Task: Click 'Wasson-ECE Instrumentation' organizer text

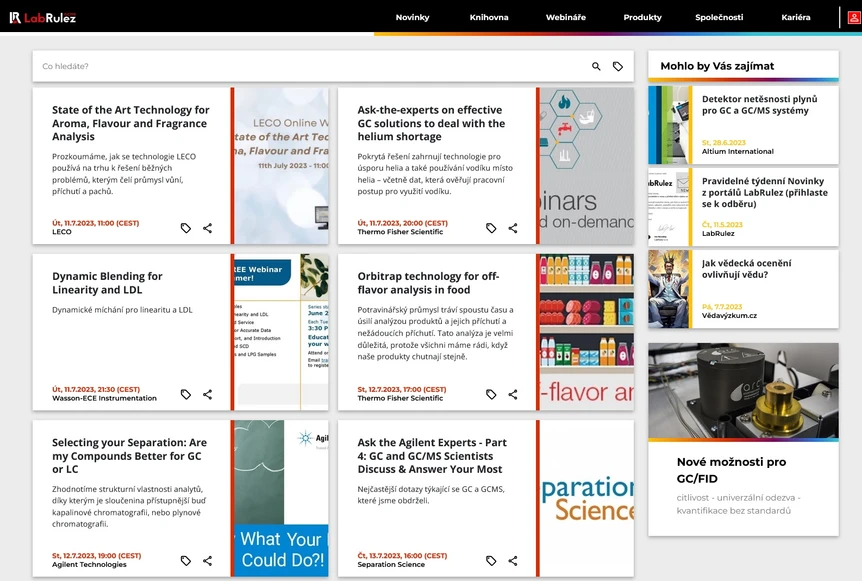Action: pyautogui.click(x=104, y=398)
